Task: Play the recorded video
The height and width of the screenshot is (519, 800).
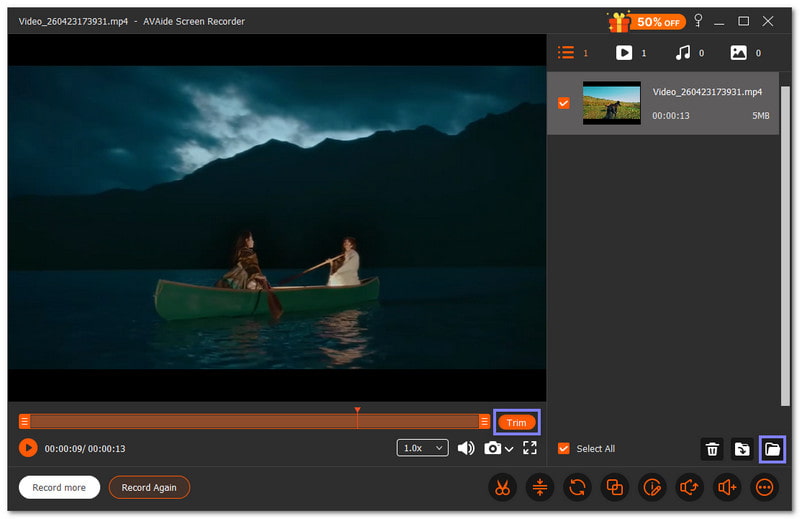Action: pyautogui.click(x=28, y=448)
